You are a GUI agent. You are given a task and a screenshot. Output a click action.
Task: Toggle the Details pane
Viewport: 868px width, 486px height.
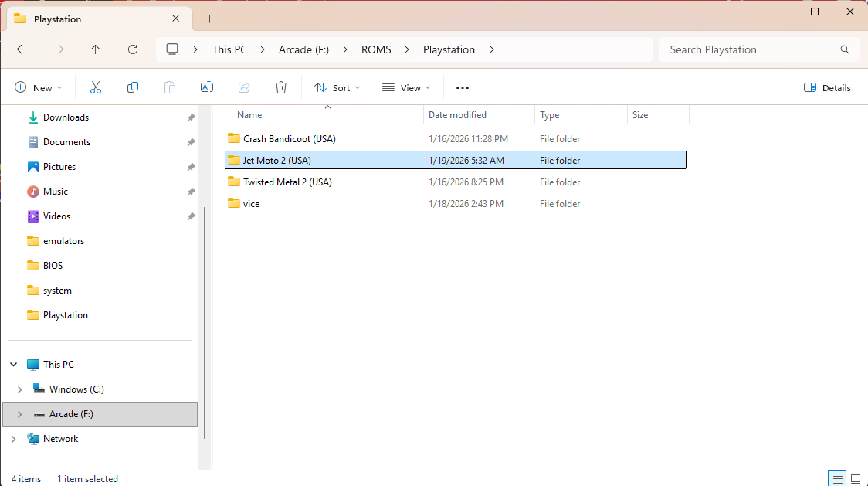point(827,88)
